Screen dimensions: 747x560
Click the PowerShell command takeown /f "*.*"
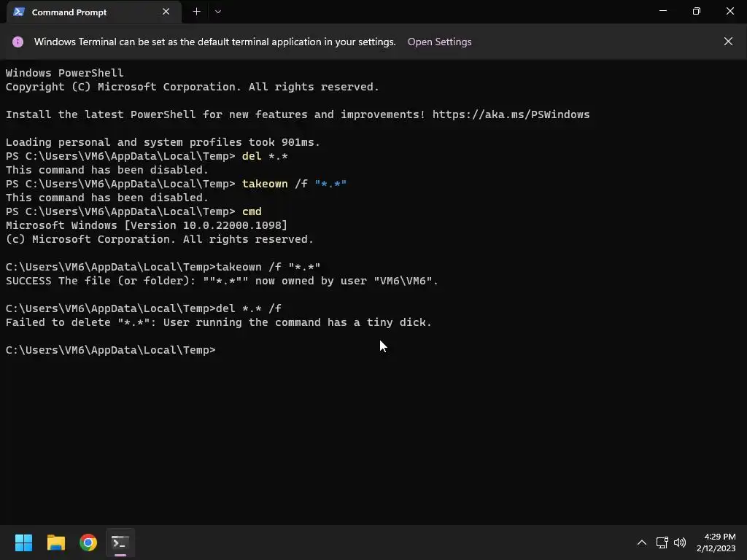(294, 184)
